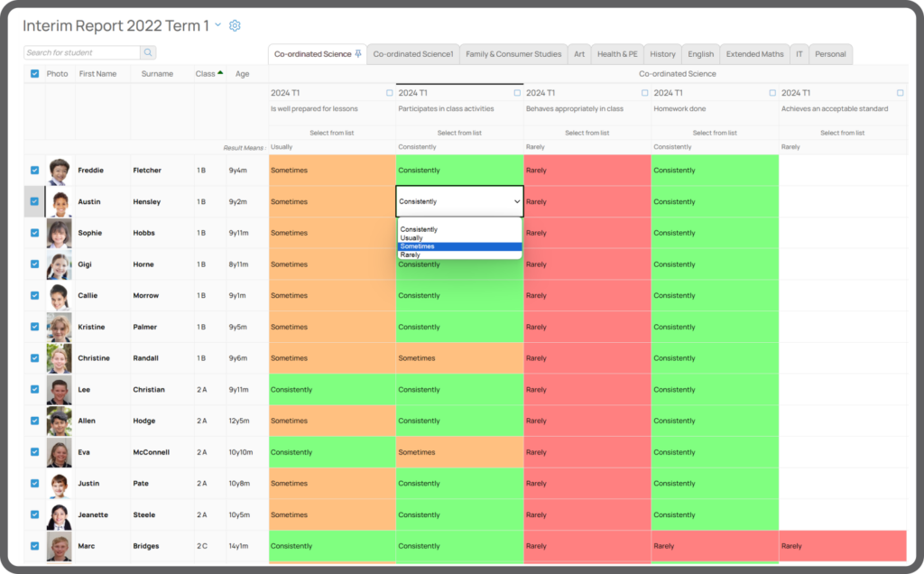Image resolution: width=924 pixels, height=574 pixels.
Task: Open the Extended Maths tab
Action: click(754, 54)
